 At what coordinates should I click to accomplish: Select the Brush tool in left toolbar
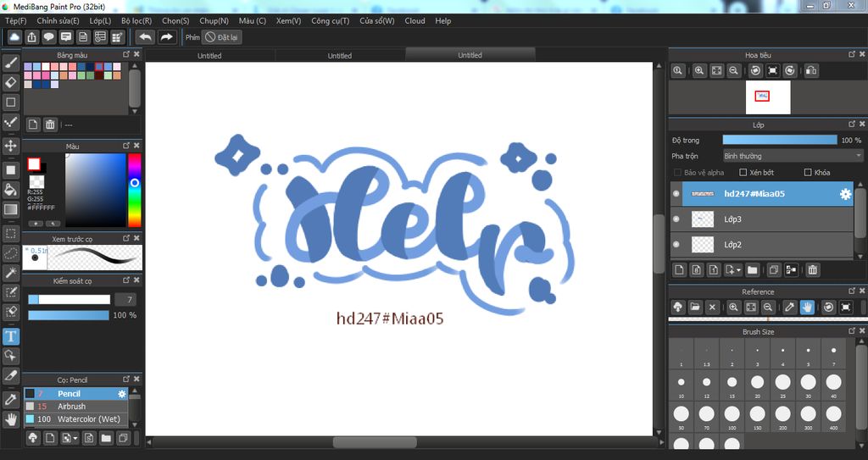pyautogui.click(x=10, y=63)
